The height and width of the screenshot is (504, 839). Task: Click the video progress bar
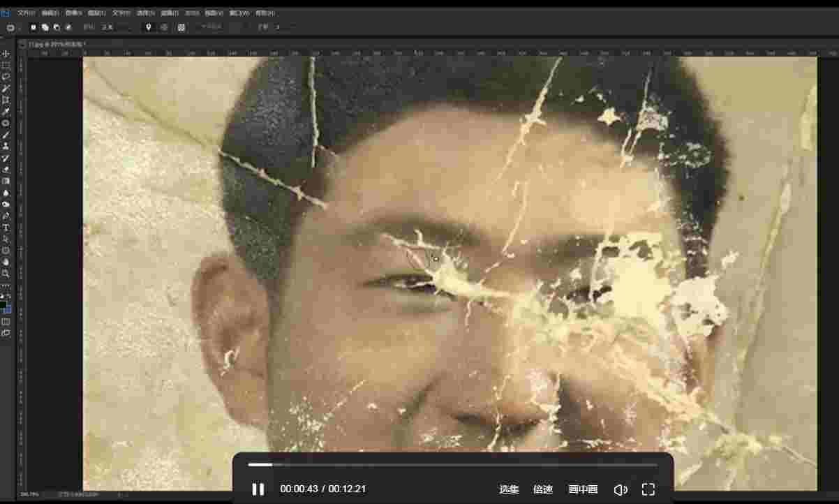pos(452,465)
